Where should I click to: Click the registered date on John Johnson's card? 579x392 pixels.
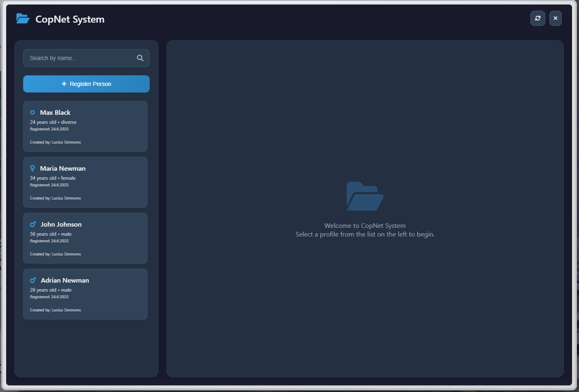(49, 241)
